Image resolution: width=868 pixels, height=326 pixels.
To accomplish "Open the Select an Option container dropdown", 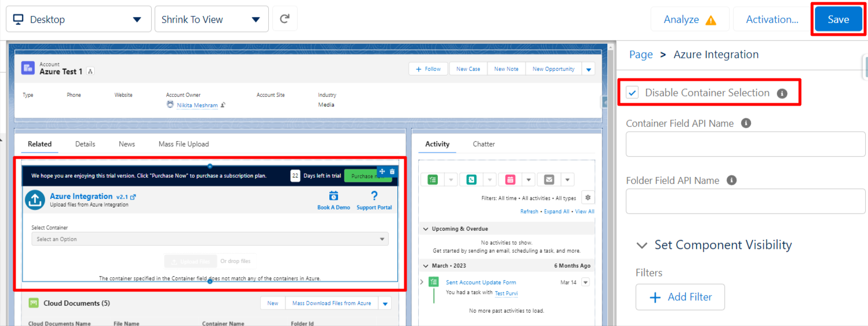I will (210, 239).
